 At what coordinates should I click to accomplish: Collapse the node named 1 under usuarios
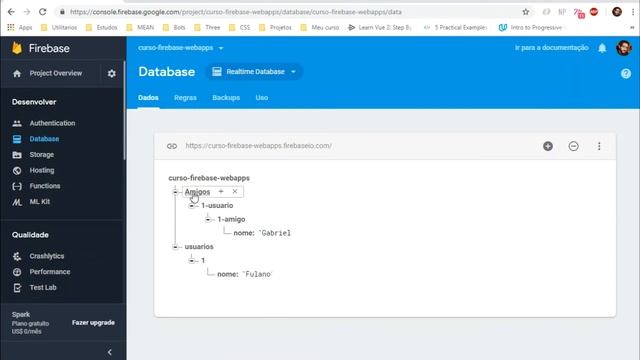(x=191, y=260)
